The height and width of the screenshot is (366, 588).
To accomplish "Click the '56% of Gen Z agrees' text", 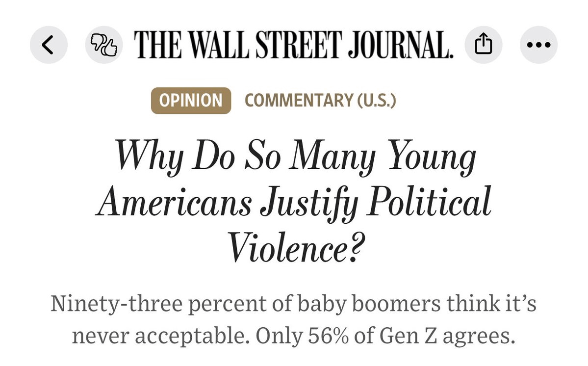I will (411, 335).
